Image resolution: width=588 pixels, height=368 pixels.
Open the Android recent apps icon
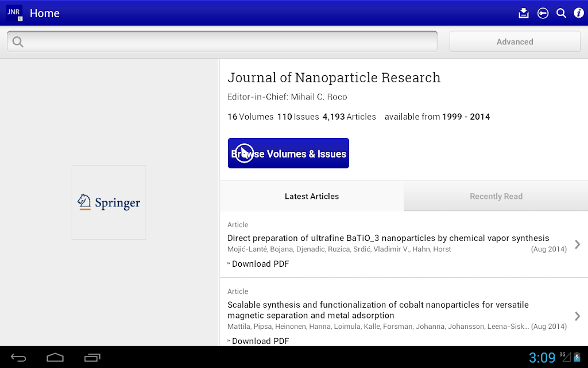click(x=92, y=358)
